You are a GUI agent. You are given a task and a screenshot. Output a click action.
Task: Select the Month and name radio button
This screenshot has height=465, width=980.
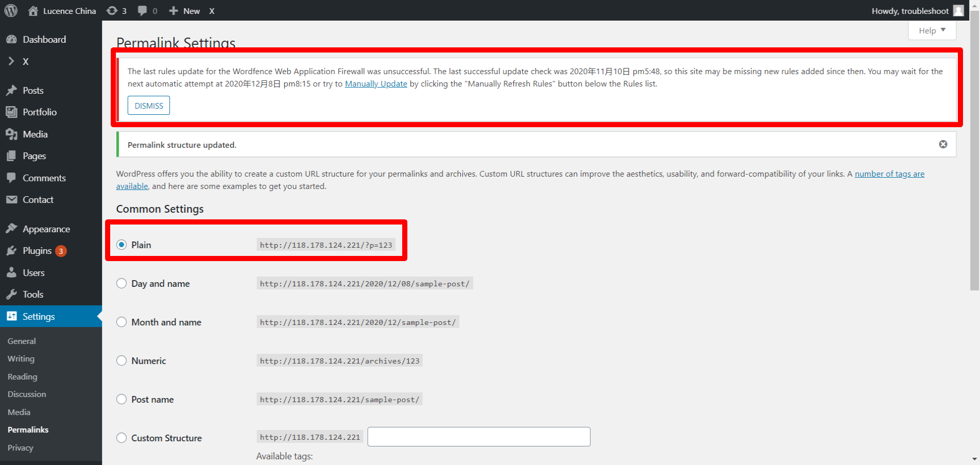pos(122,322)
